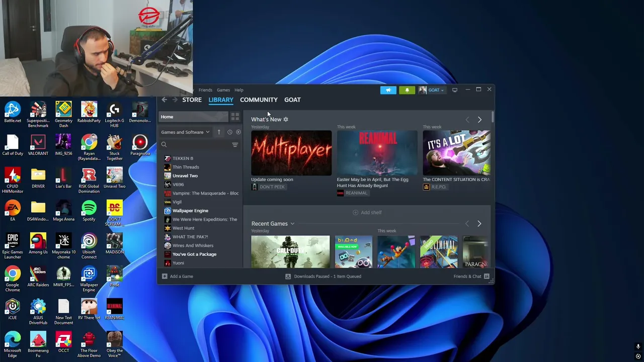Screen dimensions: 644x362
Task: Switch to the LIBRARY tab
Action: point(221,100)
